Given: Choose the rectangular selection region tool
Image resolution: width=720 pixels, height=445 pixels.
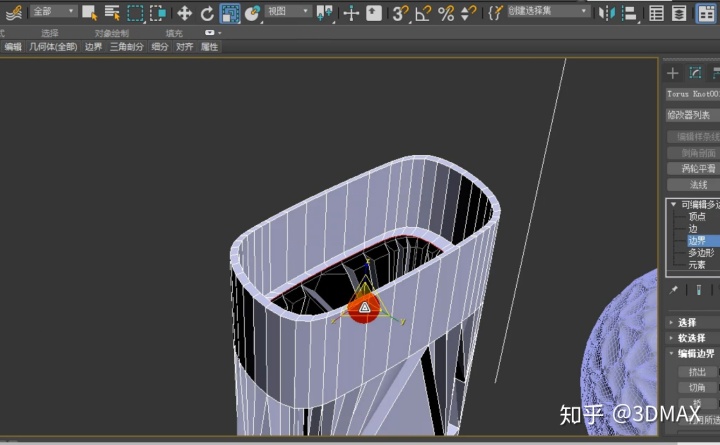Looking at the screenshot, I should coord(135,13).
